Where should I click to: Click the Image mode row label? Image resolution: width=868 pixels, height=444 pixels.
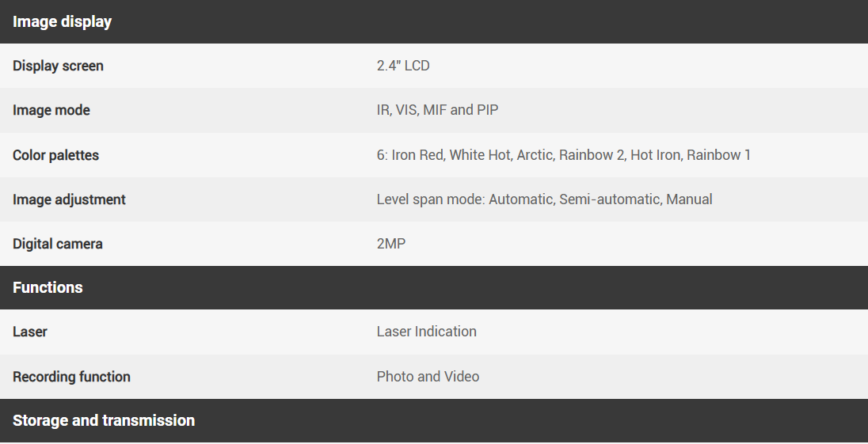click(51, 110)
